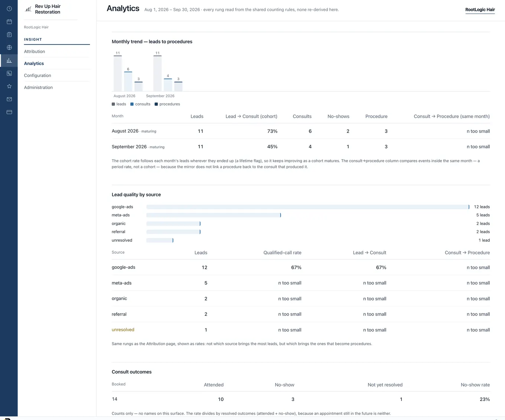The height and width of the screenshot is (420, 505).
Task: Select the bar chart analytics rail icon
Action: [x=9, y=61]
